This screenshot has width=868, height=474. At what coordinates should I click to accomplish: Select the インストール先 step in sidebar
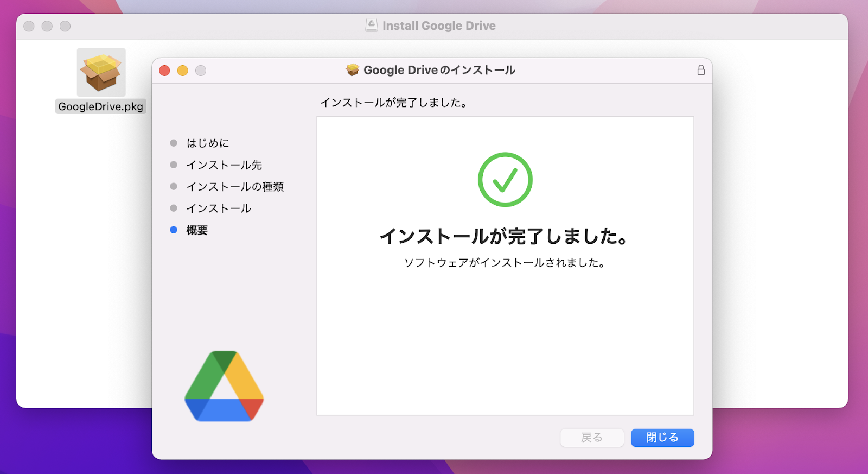[x=224, y=165]
